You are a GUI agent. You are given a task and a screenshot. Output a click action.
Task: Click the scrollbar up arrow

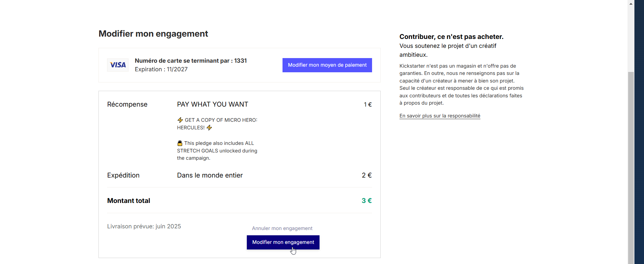click(x=631, y=4)
